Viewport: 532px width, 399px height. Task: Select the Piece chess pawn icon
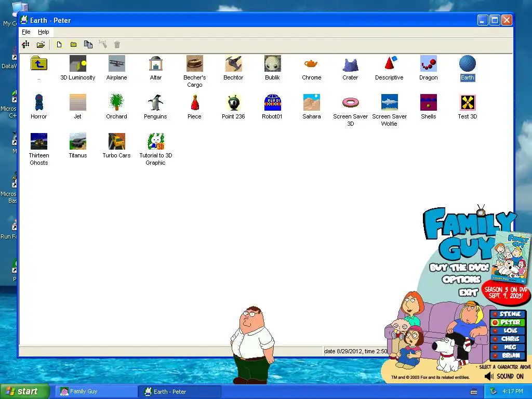(195, 102)
